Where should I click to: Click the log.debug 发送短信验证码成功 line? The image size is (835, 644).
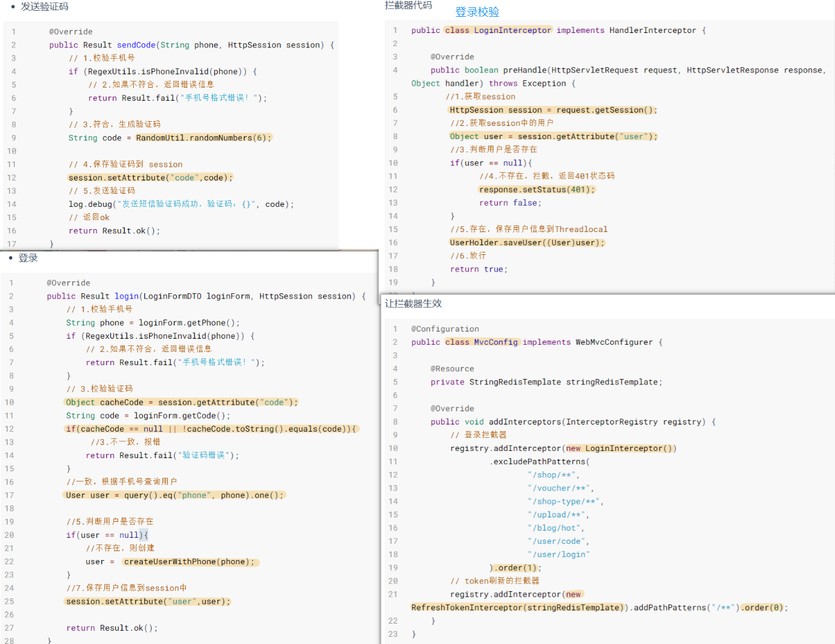point(181,204)
